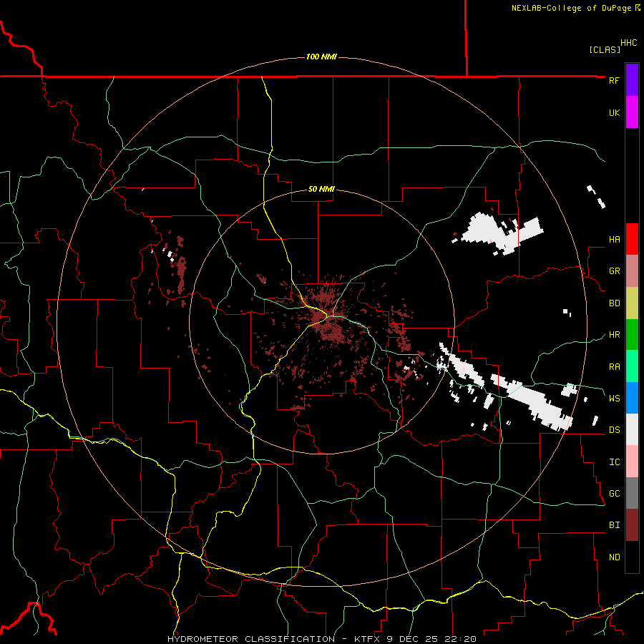Click the 'UK' legend label
The image size is (644, 644).
614,112
